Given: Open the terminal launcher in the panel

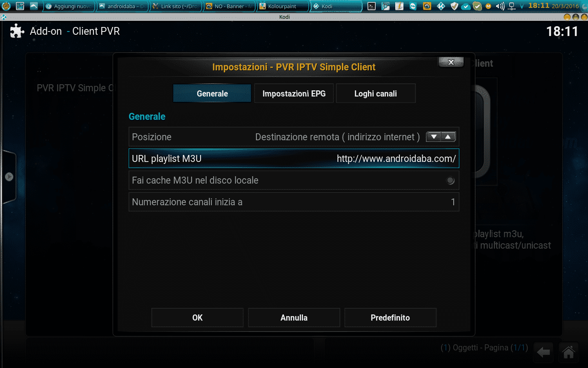Looking at the screenshot, I should pos(372,6).
